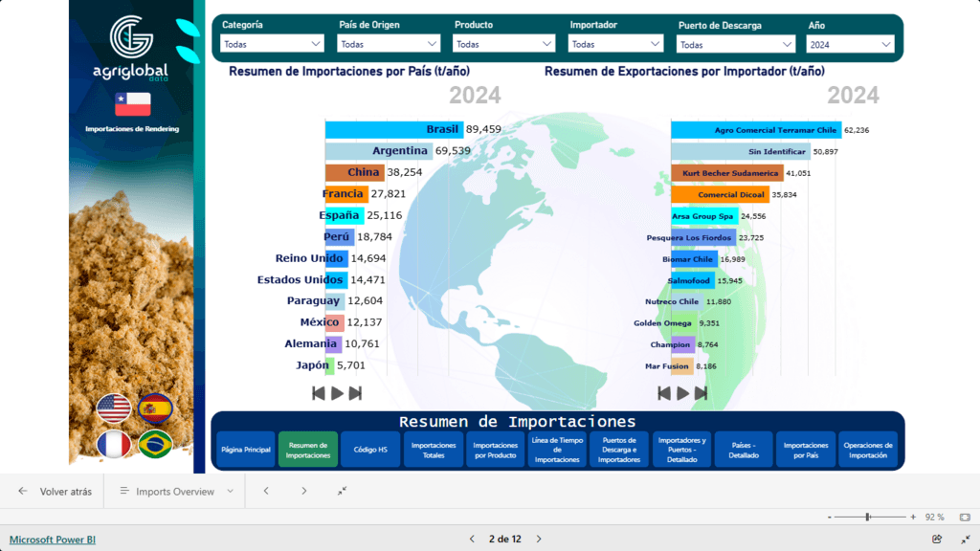Image resolution: width=980 pixels, height=551 pixels.
Task: Select the Brazilian flag language icon
Action: pyautogui.click(x=155, y=443)
